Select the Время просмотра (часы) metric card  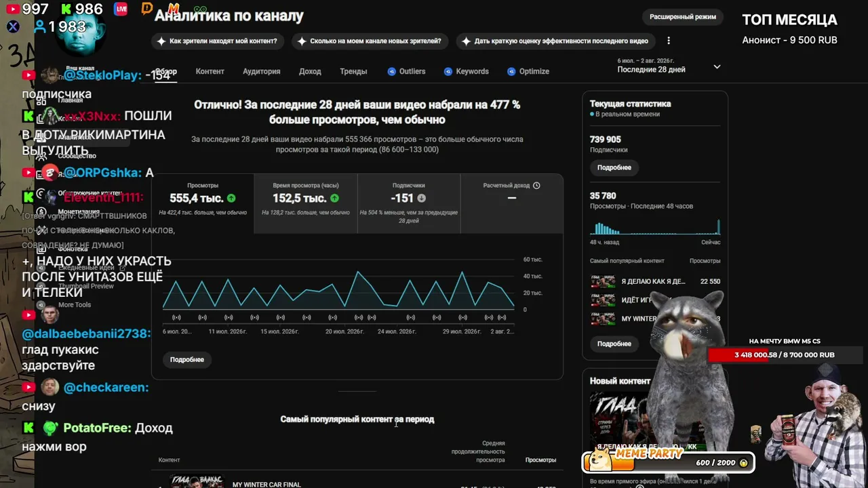coord(306,203)
